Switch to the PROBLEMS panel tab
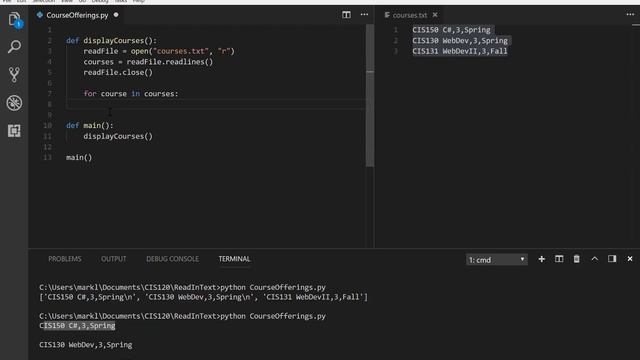The height and width of the screenshot is (360, 640). [x=65, y=259]
